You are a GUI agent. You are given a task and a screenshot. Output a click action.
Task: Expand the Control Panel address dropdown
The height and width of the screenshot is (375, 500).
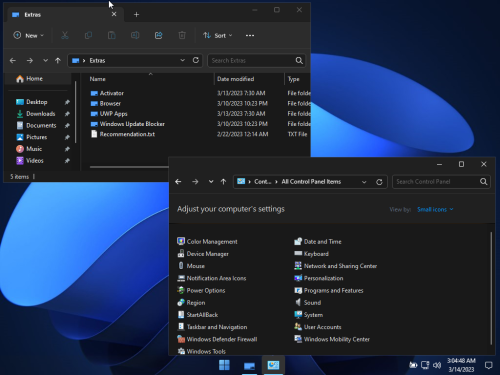pos(364,182)
